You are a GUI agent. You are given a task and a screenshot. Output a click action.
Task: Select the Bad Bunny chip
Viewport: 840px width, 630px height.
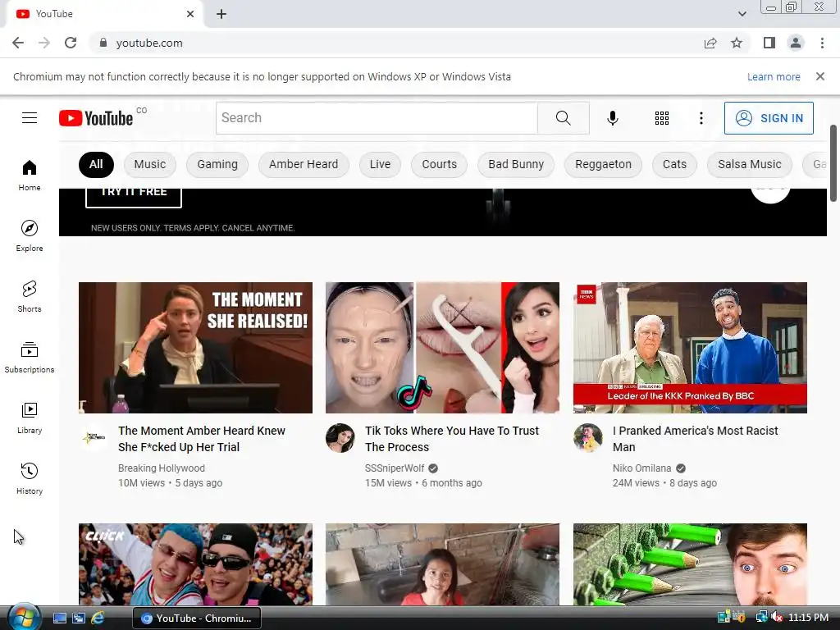(x=516, y=164)
